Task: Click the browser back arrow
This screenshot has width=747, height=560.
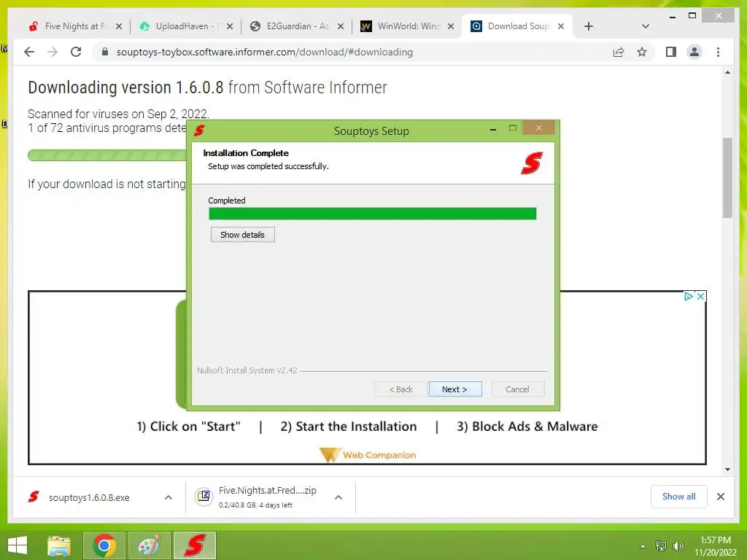Action: tap(29, 52)
